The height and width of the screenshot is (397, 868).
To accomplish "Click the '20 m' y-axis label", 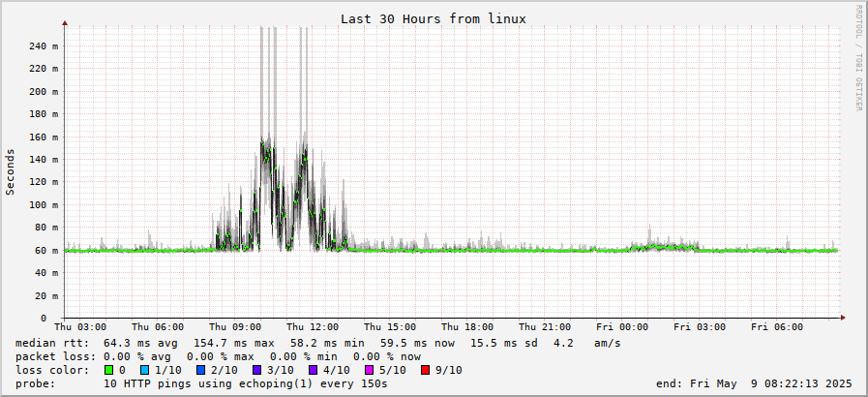I will click(x=45, y=295).
